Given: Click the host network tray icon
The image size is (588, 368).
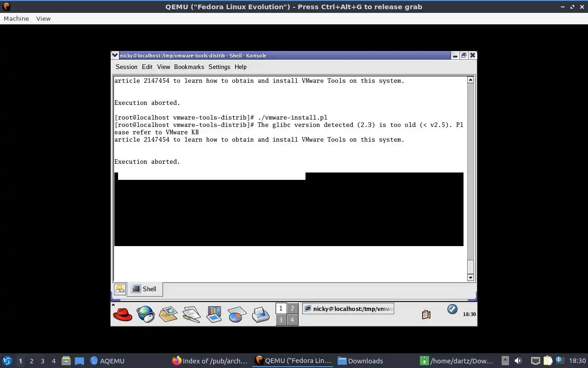Looking at the screenshot, I should click(x=535, y=361).
